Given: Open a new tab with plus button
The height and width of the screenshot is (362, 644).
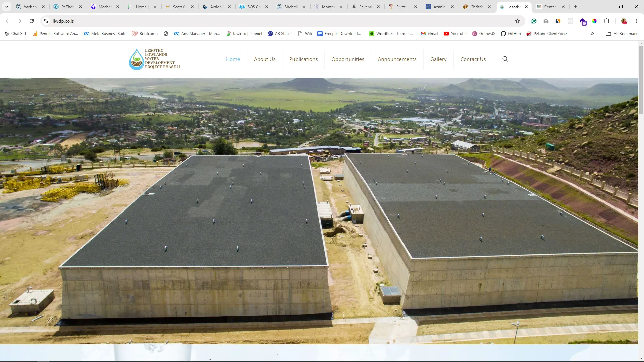Looking at the screenshot, I should point(575,7).
